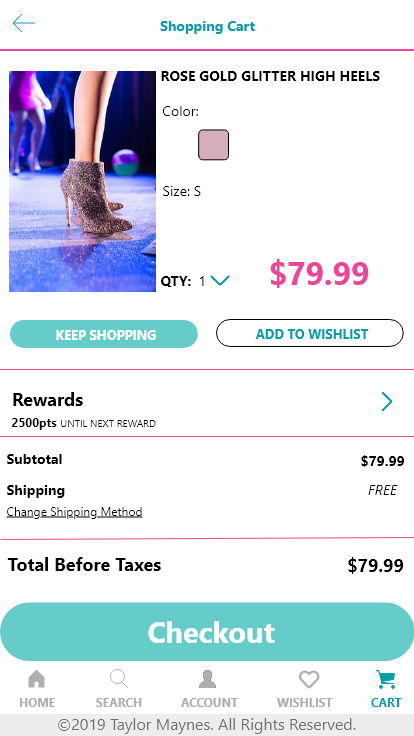Tap the Checkout button
414x736 pixels.
point(207,632)
